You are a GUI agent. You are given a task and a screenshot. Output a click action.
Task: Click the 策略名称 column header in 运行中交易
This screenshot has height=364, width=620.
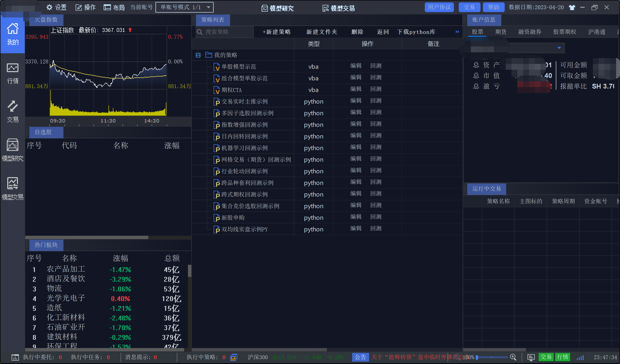pyautogui.click(x=498, y=201)
